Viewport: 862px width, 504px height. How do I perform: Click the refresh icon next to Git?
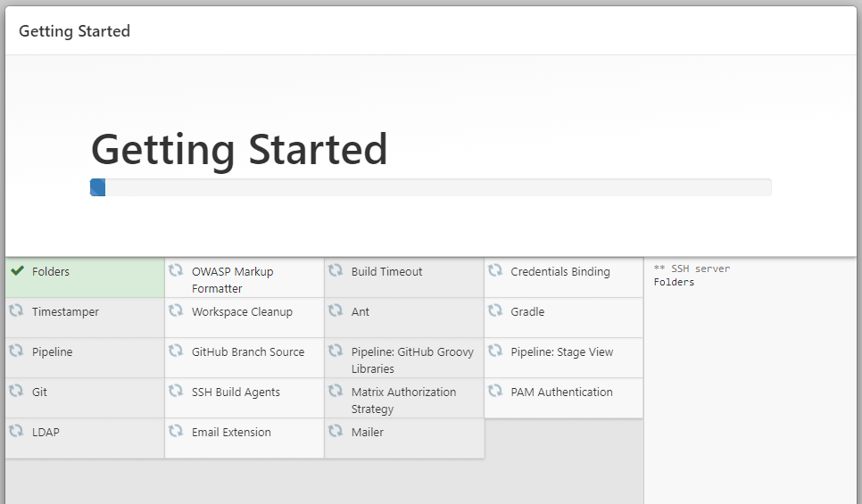coord(16,391)
